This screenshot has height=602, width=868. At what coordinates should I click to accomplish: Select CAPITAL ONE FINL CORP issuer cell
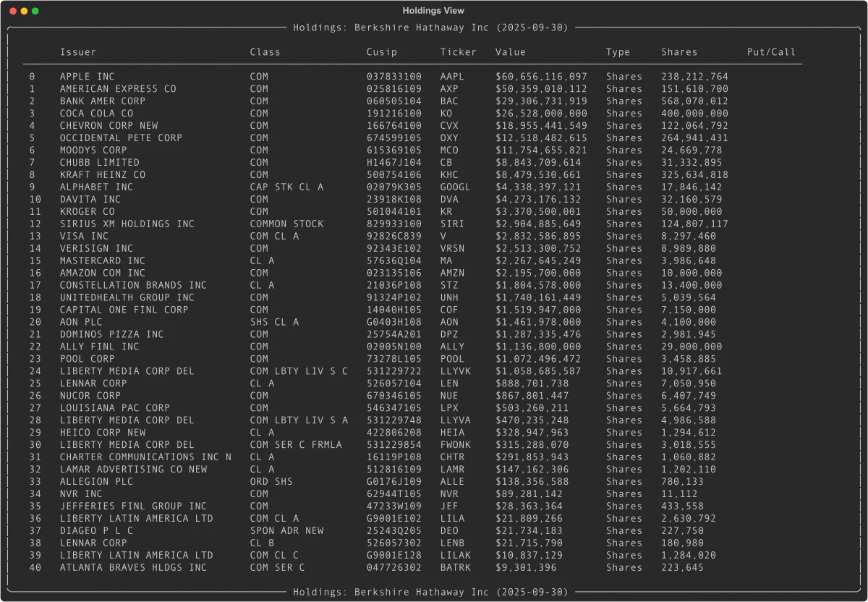tap(124, 310)
